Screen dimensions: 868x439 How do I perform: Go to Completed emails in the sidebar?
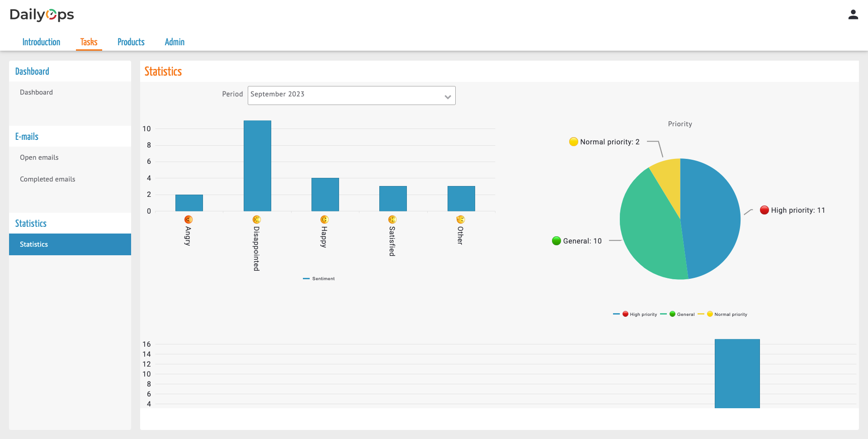(x=47, y=179)
